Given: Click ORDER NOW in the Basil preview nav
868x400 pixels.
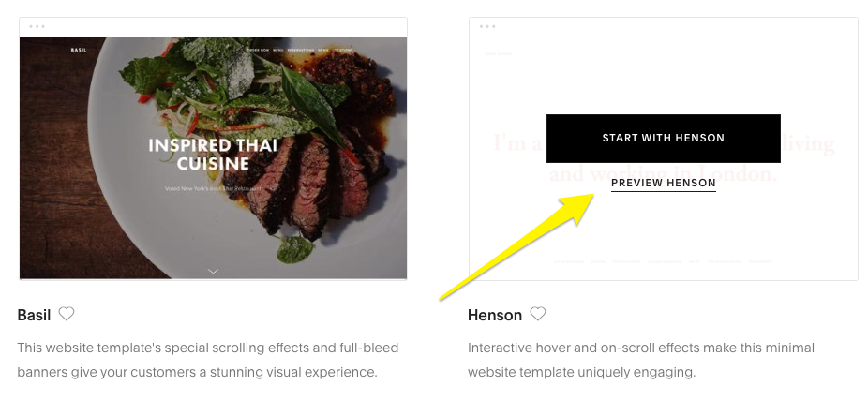Looking at the screenshot, I should tap(258, 50).
